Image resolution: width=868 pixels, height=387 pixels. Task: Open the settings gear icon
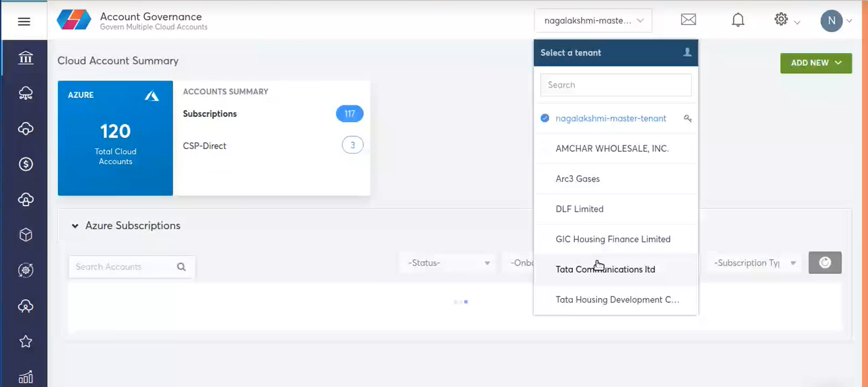tap(781, 19)
